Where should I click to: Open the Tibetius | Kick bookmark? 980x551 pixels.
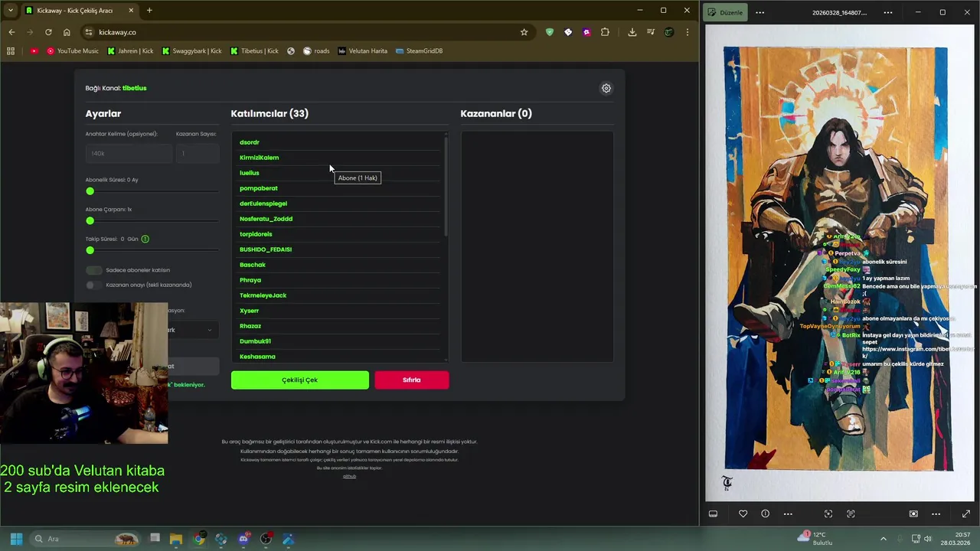click(254, 51)
